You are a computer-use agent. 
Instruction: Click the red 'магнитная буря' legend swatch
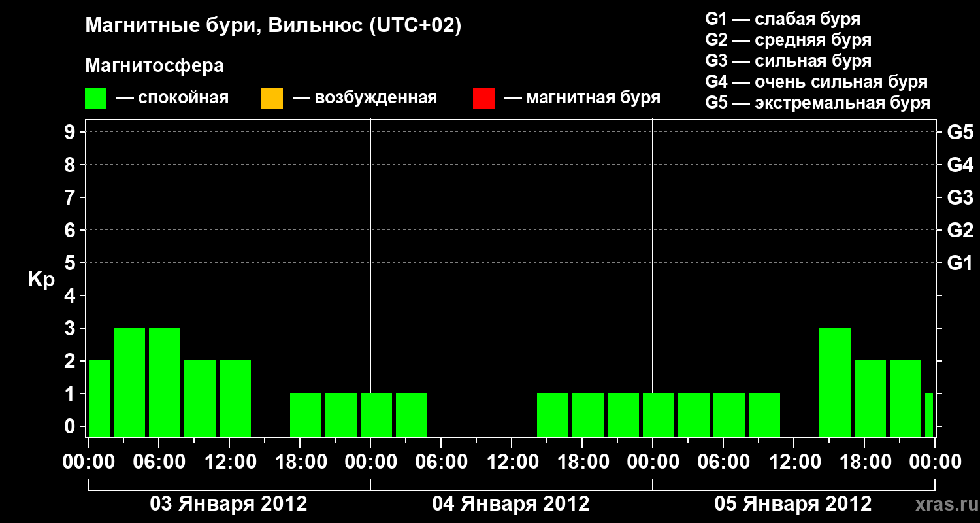tap(483, 99)
